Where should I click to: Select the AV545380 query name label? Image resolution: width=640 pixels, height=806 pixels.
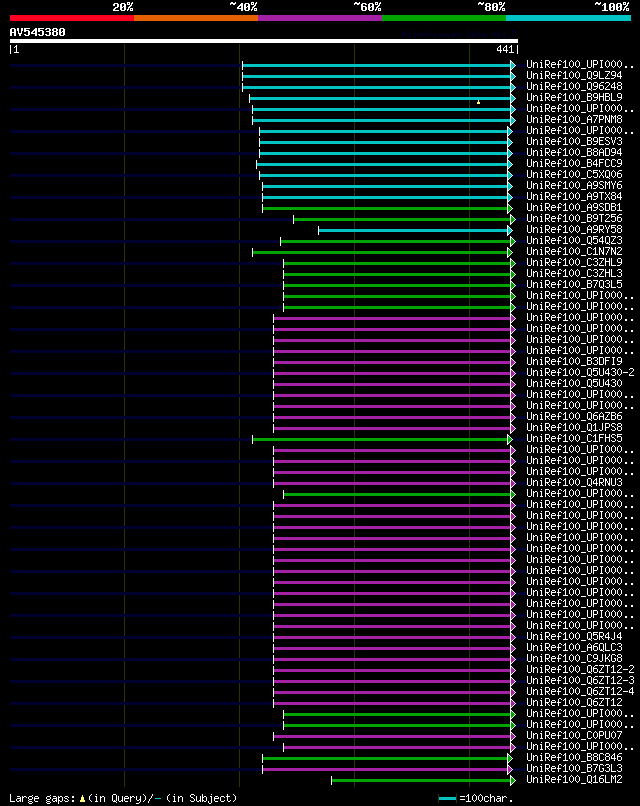(38, 32)
